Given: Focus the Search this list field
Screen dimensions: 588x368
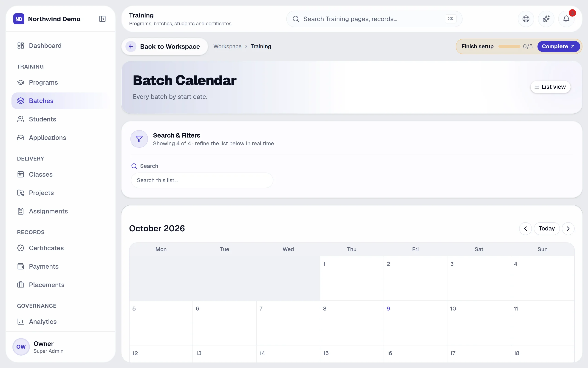Looking at the screenshot, I should tap(202, 180).
